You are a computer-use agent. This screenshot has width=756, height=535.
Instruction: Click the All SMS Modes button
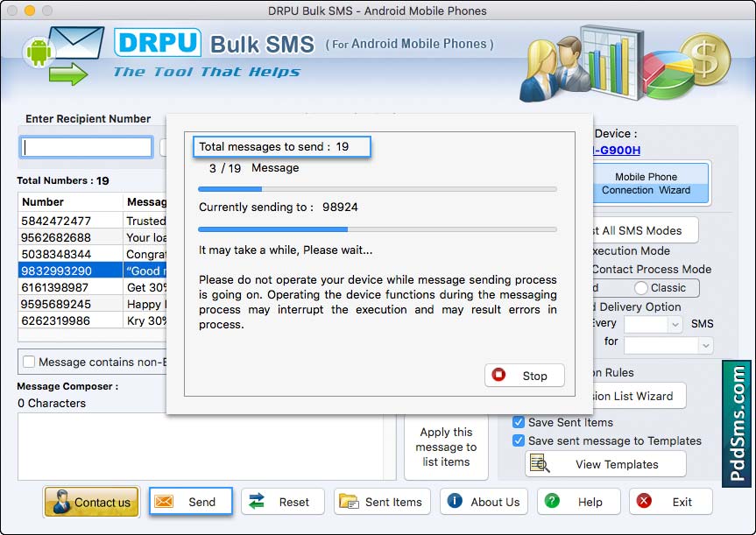coord(644,230)
